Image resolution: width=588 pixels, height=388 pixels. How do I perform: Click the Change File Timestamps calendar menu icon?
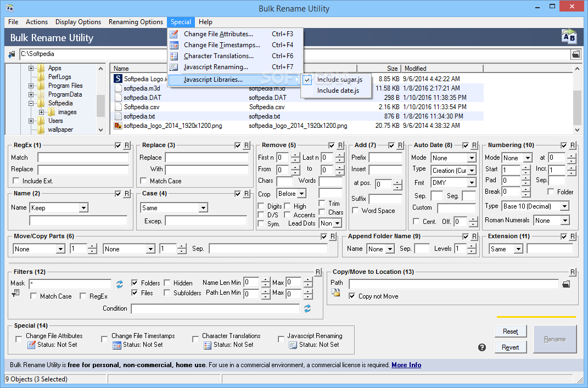173,45
